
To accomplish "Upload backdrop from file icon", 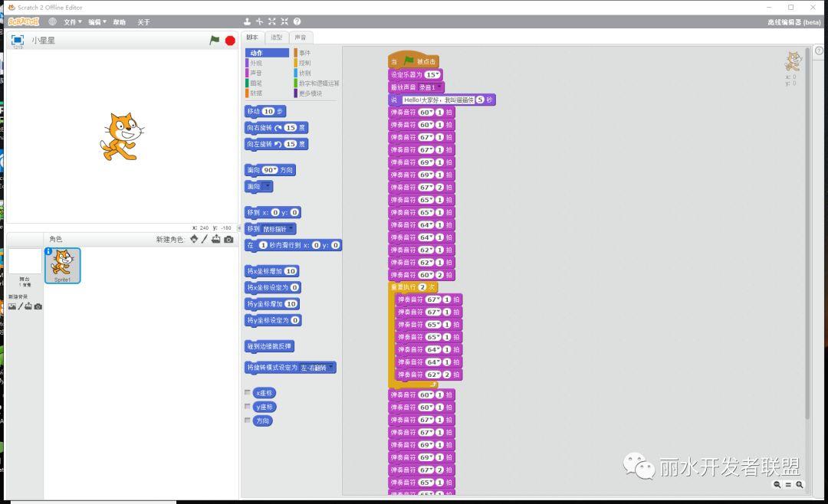I will point(28,306).
